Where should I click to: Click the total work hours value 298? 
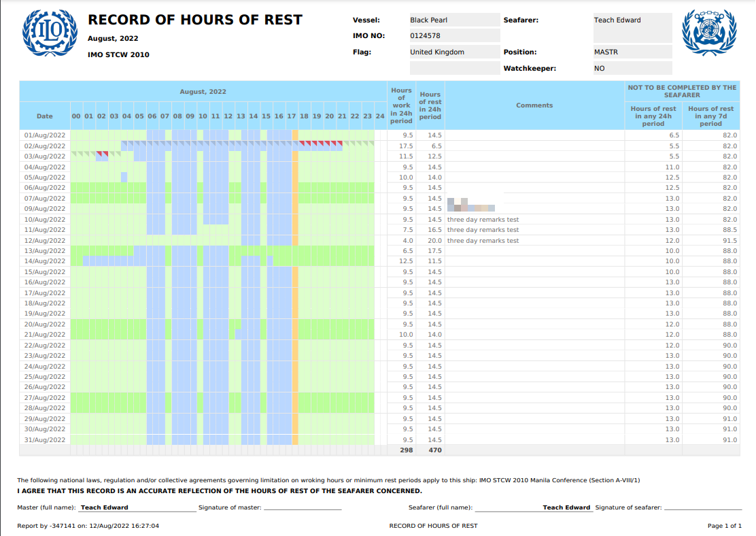pyautogui.click(x=407, y=450)
